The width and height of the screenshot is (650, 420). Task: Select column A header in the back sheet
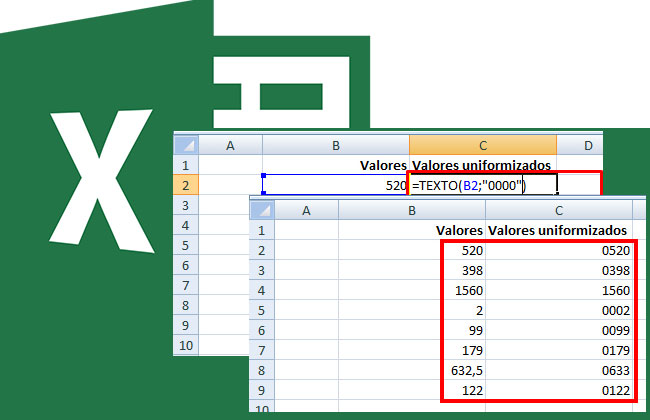230,145
